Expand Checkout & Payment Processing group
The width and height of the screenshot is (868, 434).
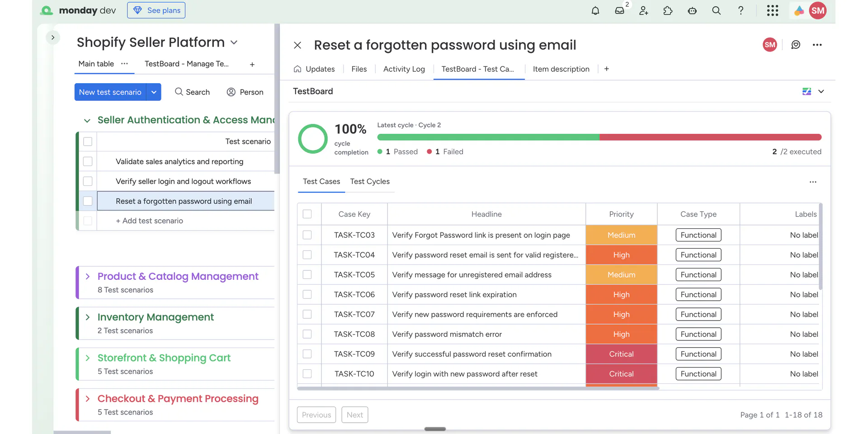coord(88,398)
